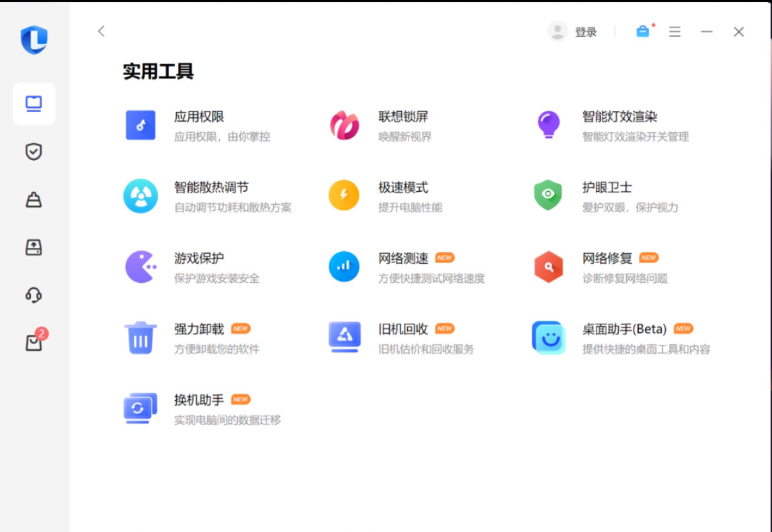Viewport: 772px width, 532px height.
Task: Open the 应用权限 key icon
Action: [x=141, y=125]
